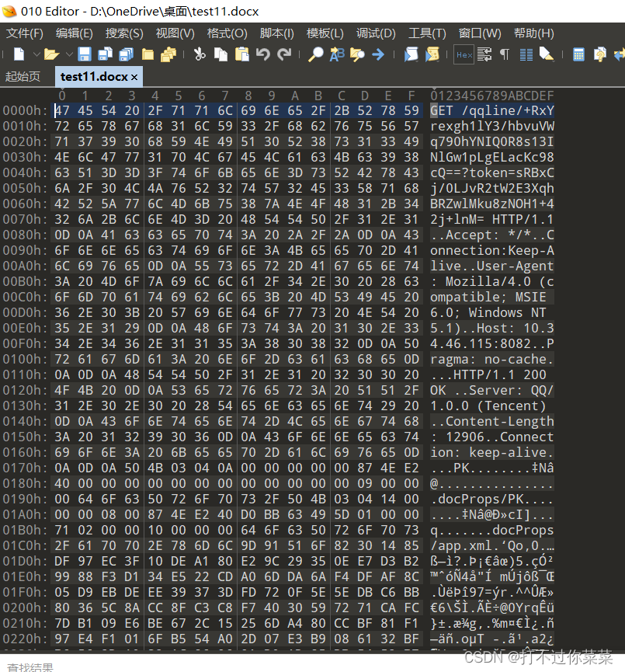
Task: Click the Find in Files icon
Action: (x=357, y=54)
